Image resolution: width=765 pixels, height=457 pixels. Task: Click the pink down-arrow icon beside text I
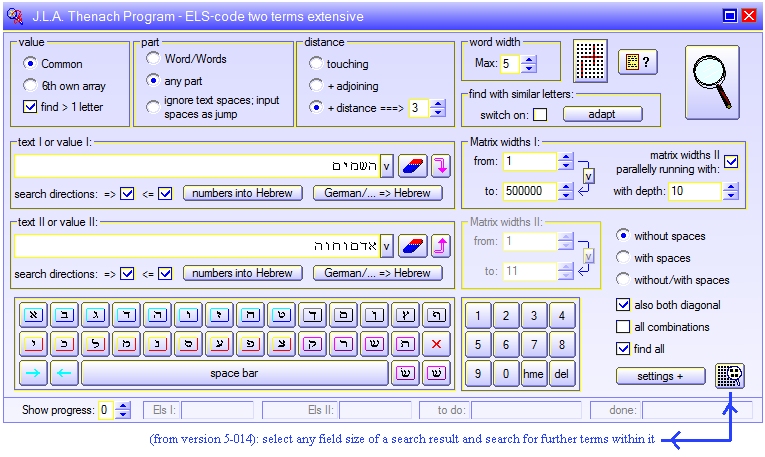[440, 165]
